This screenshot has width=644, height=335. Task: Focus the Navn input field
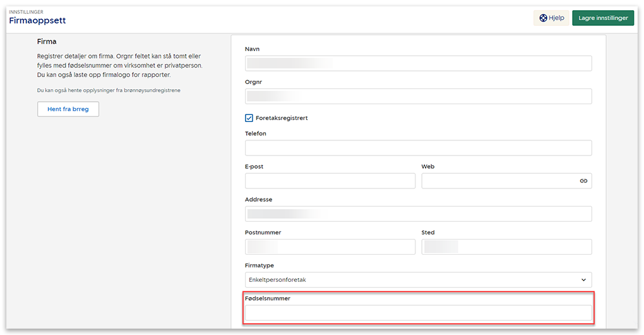pyautogui.click(x=417, y=63)
